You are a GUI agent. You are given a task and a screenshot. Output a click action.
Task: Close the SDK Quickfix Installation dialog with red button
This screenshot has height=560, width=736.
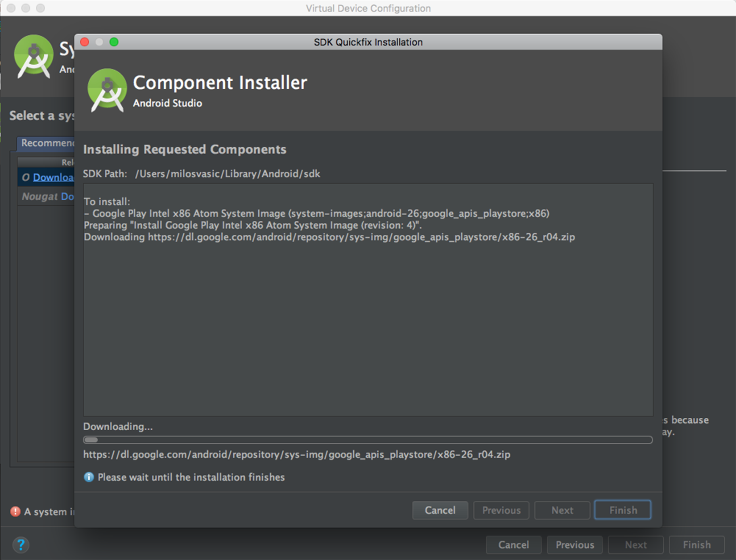click(x=85, y=42)
